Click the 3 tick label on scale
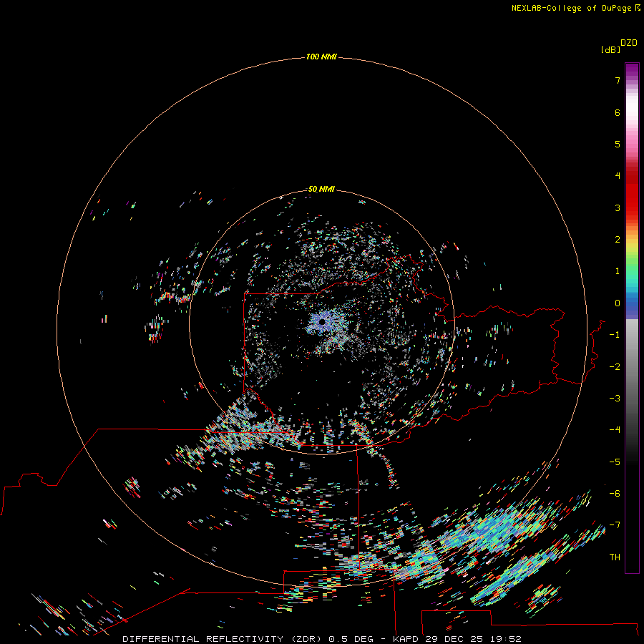 [x=618, y=208]
